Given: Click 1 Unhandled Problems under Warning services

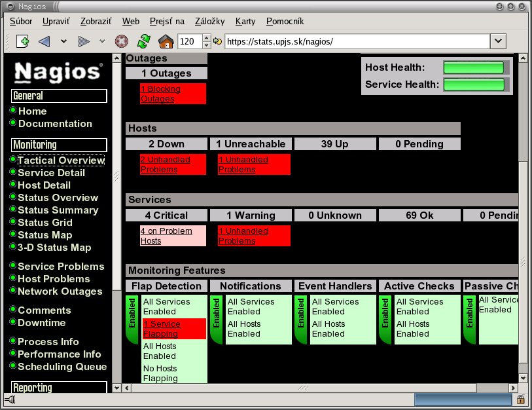Looking at the screenshot, I should (x=243, y=236).
